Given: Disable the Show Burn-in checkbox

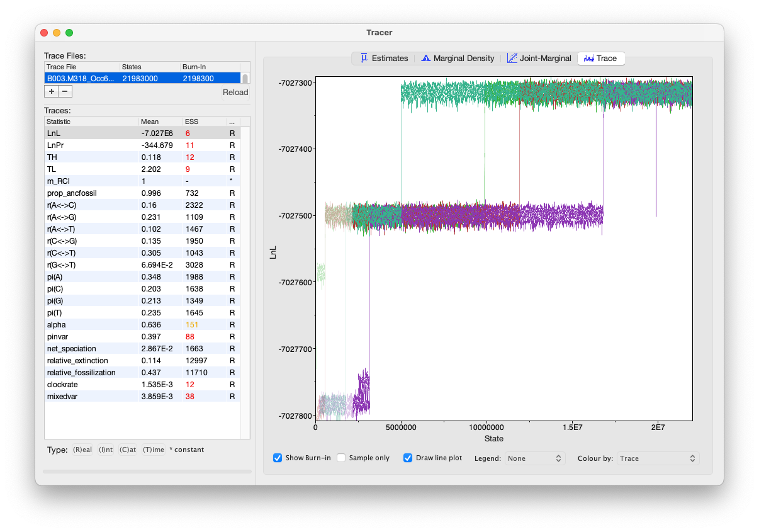Looking at the screenshot, I should click(x=278, y=458).
